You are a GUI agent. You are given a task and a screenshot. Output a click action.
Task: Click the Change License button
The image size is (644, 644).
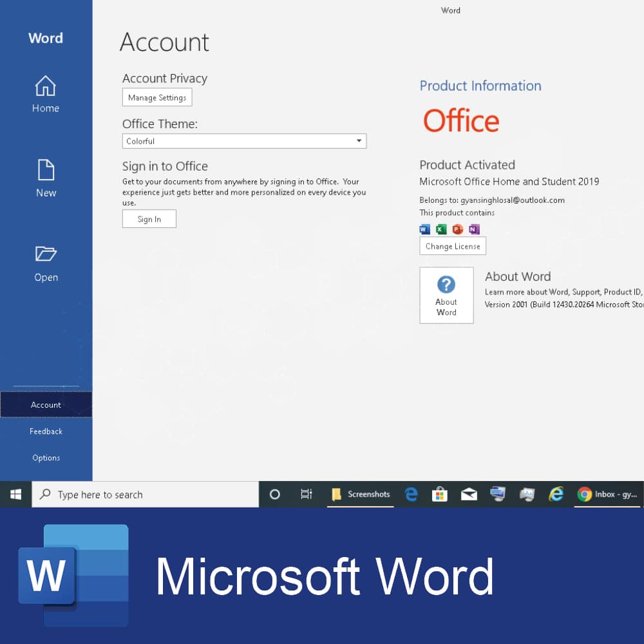(453, 246)
